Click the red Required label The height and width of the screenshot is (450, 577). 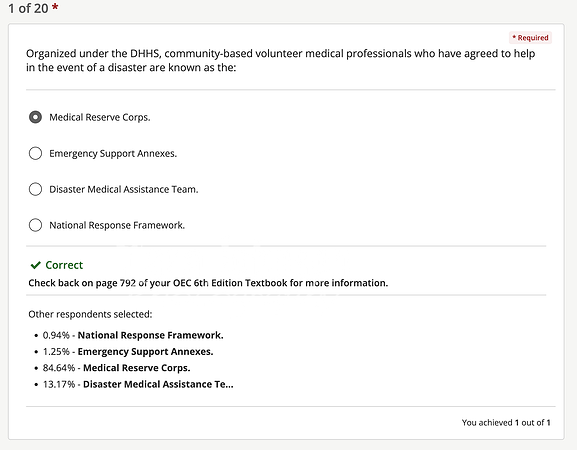[530, 38]
